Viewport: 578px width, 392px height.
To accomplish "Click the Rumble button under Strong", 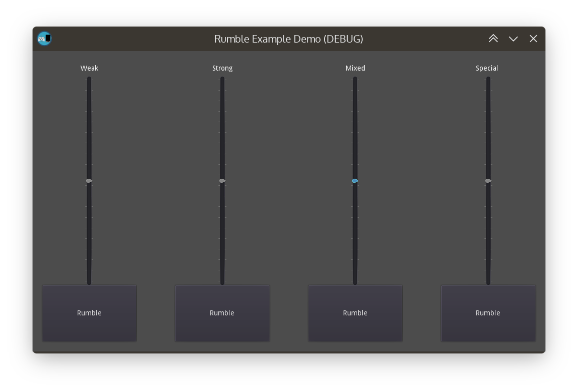I will [222, 313].
